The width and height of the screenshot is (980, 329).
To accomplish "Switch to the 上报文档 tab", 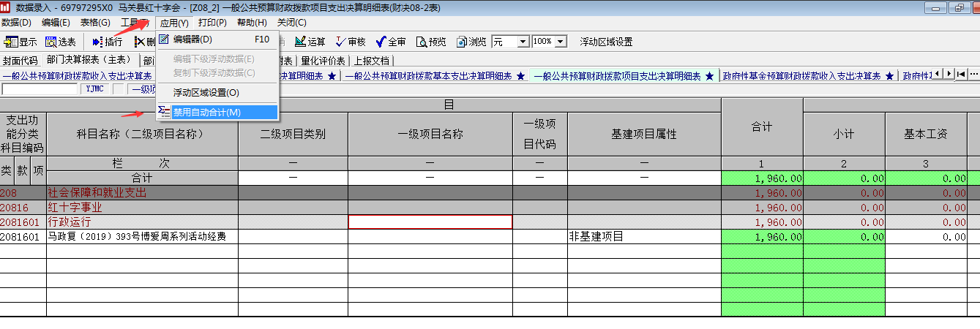I will [372, 61].
